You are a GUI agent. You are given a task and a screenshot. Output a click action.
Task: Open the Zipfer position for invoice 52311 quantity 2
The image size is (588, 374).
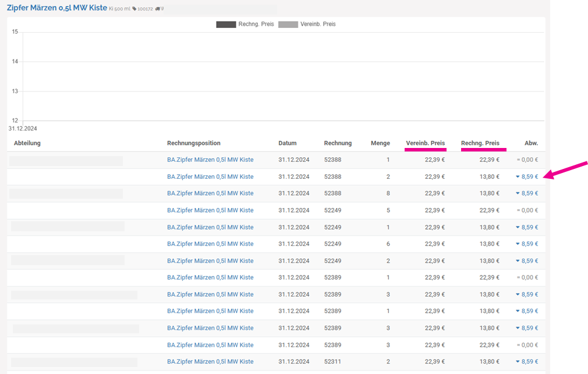(210, 362)
